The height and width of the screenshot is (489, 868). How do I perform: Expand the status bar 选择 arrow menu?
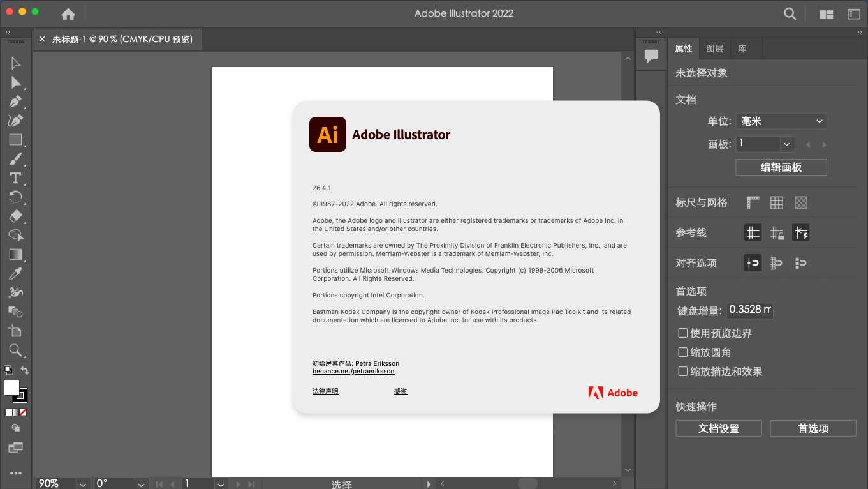point(429,484)
